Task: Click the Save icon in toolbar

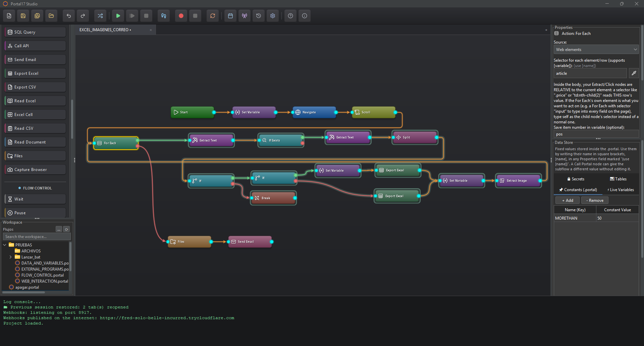Action: [23, 16]
